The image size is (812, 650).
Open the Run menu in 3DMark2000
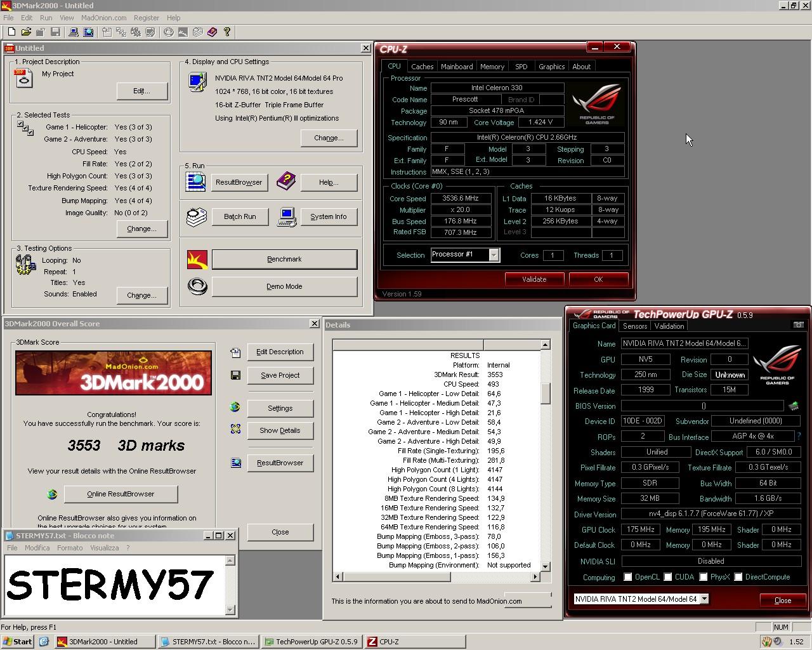click(46, 18)
